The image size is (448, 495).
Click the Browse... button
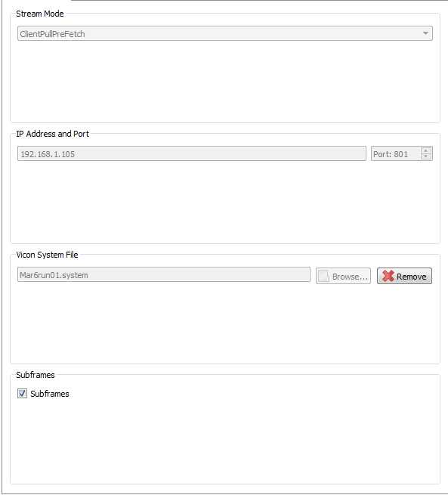tap(343, 277)
